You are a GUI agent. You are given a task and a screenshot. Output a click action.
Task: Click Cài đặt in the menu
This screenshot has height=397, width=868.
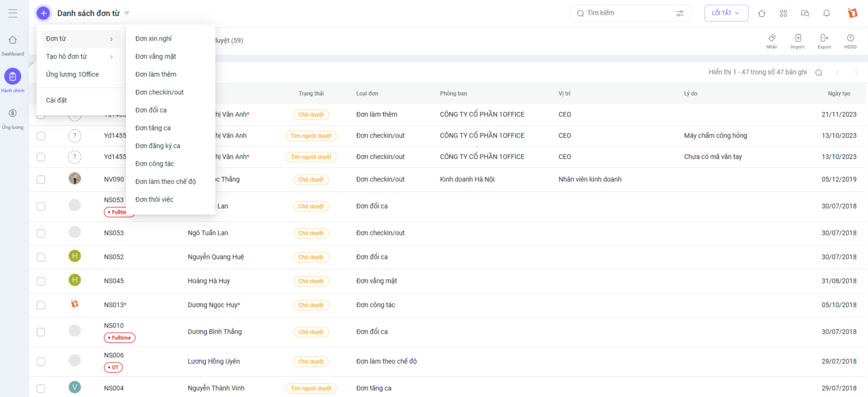[57, 100]
